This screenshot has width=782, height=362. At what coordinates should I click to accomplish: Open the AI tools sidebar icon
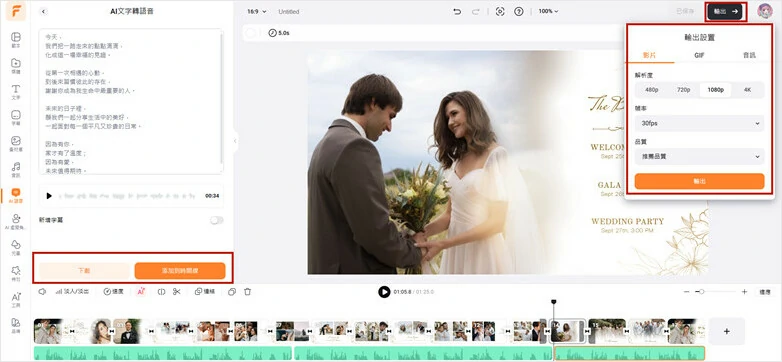click(x=16, y=299)
